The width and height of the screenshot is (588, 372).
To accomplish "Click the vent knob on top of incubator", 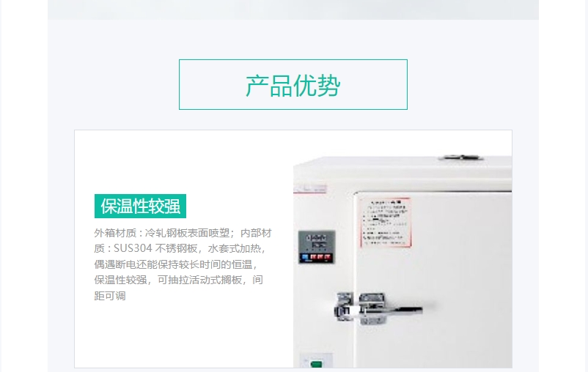I will (460, 157).
